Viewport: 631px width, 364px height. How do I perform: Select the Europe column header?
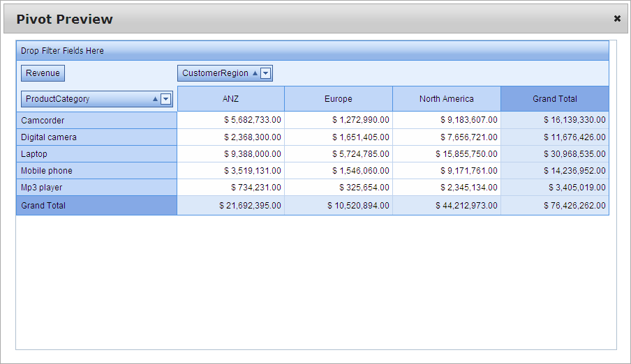pyautogui.click(x=339, y=99)
